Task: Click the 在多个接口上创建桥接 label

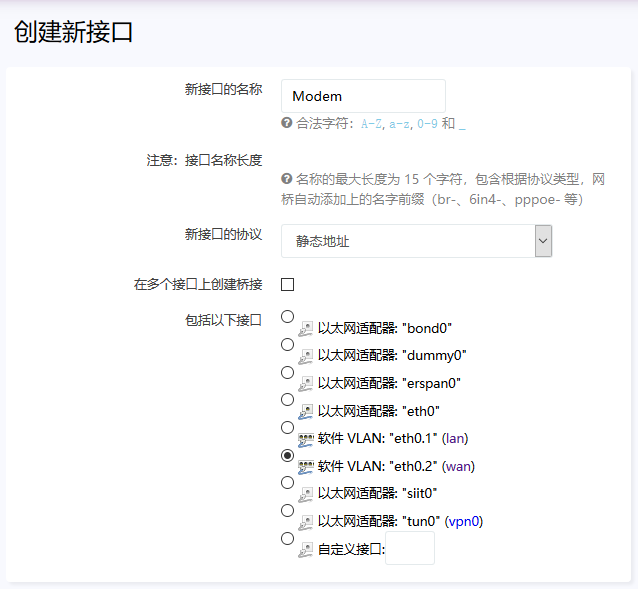Action: point(198,284)
